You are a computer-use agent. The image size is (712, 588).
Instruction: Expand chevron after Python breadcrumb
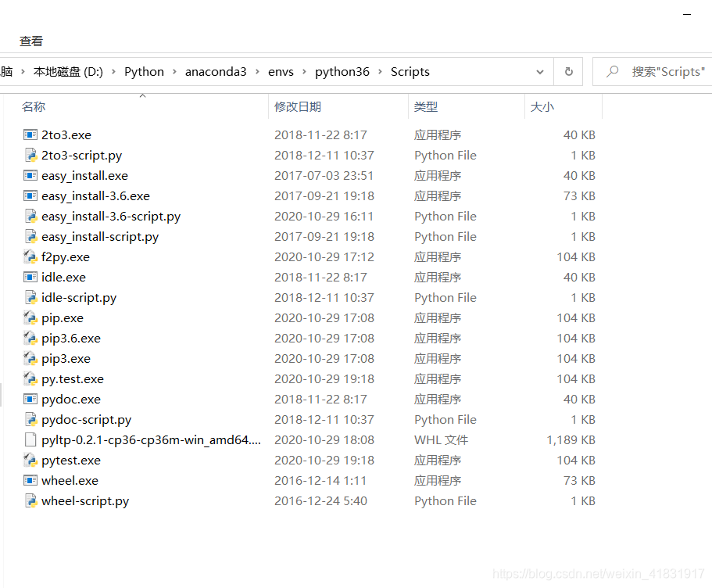pyautogui.click(x=174, y=72)
